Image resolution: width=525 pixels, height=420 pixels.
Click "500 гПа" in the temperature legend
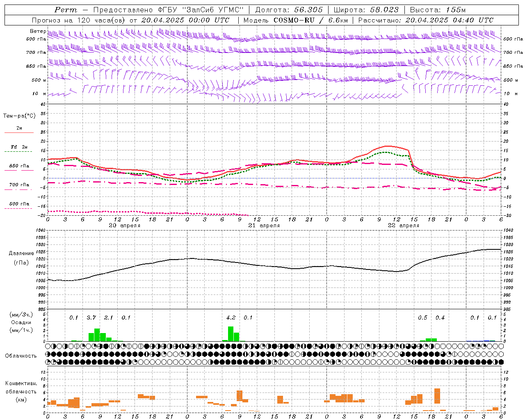coord(19,204)
